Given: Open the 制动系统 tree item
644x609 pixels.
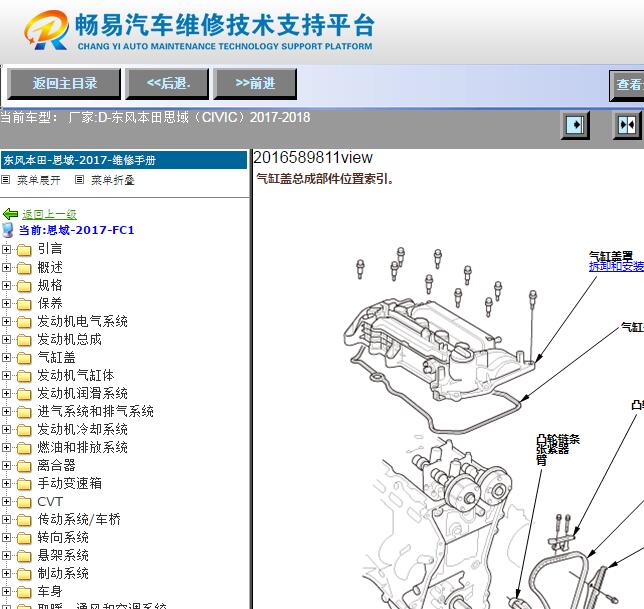Looking at the screenshot, I should tap(63, 574).
